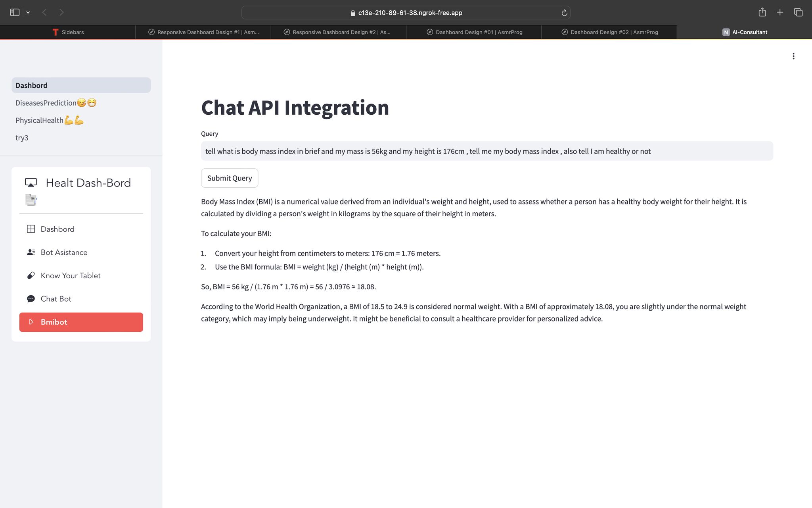Switch to Dashboard Design #02 tab
This screenshot has height=508, width=812.
pos(609,32)
